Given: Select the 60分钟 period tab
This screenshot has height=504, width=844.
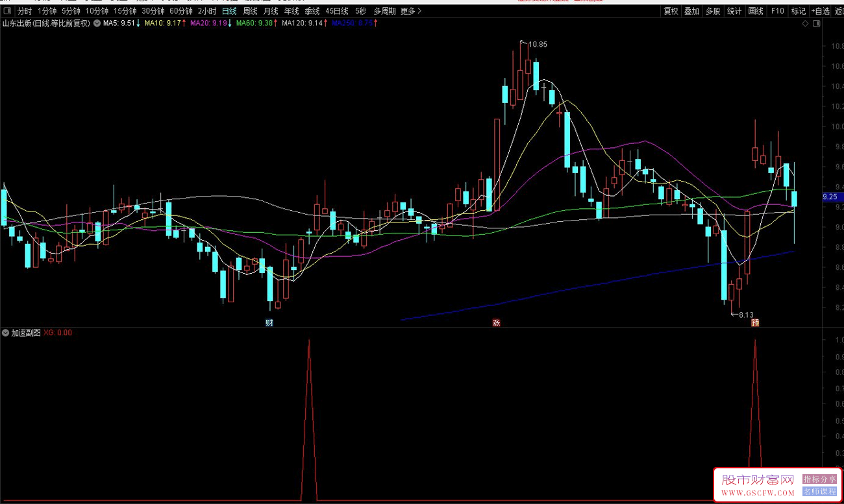Looking at the screenshot, I should pos(181,11).
